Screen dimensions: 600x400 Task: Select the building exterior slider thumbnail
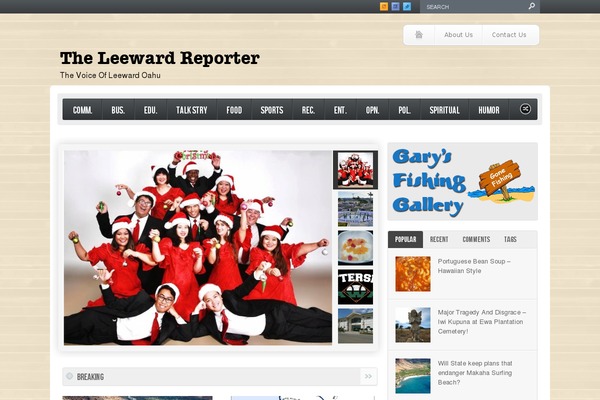(355, 326)
